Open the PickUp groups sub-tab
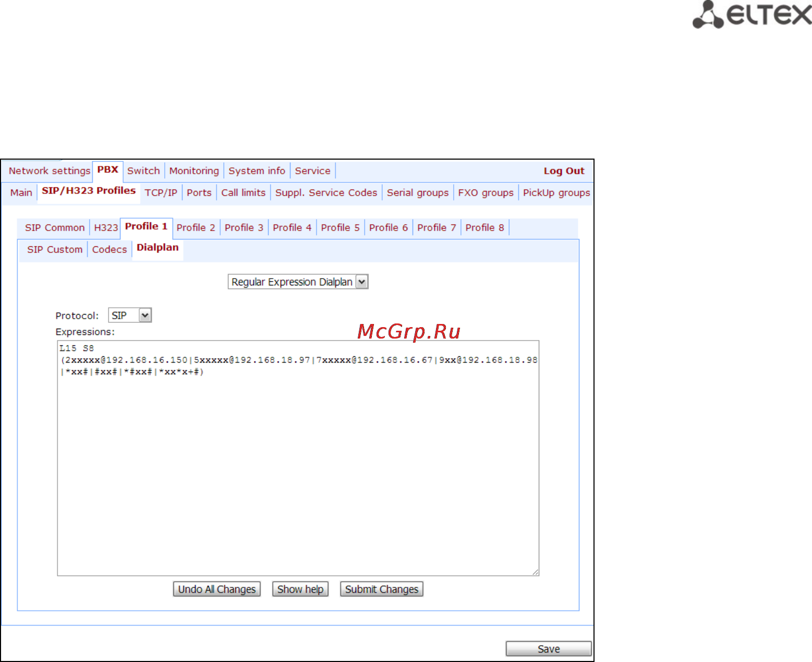Image resolution: width=812 pixels, height=662 pixels. click(x=556, y=192)
